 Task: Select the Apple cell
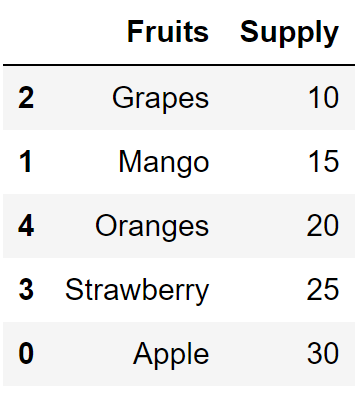[x=171, y=354]
